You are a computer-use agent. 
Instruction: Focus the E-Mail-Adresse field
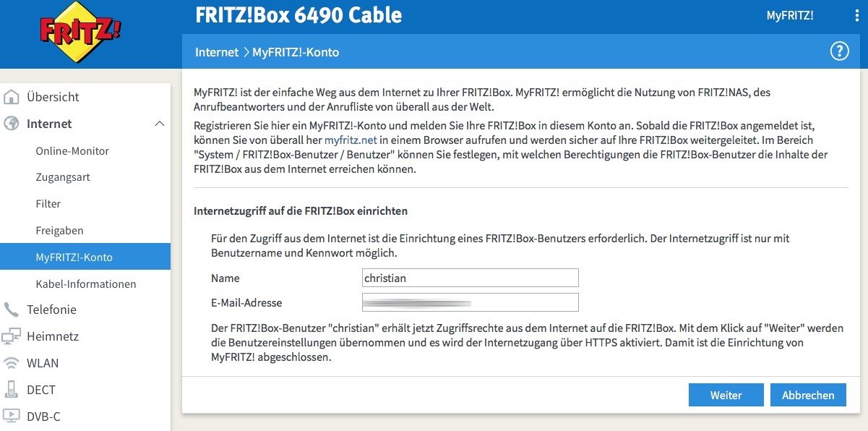[470, 302]
